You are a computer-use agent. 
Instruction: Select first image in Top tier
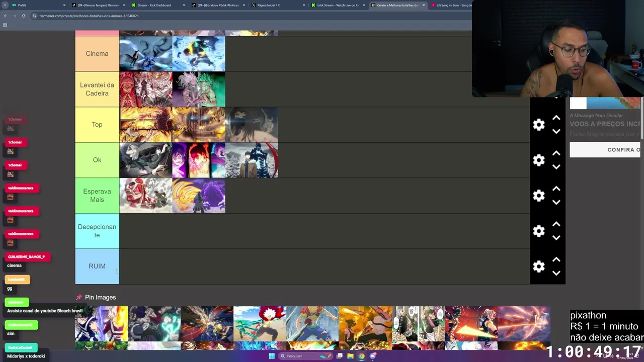(x=146, y=125)
